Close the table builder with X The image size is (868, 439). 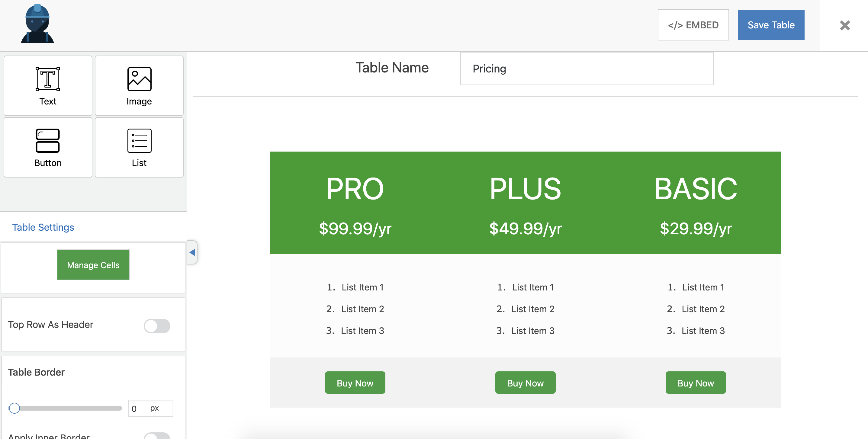(844, 25)
